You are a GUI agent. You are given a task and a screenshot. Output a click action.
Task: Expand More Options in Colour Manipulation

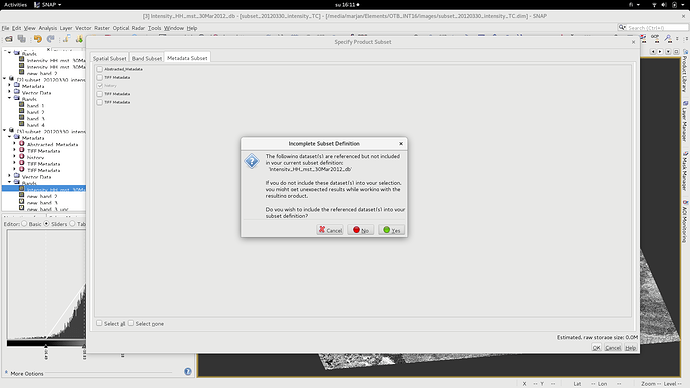6,373
